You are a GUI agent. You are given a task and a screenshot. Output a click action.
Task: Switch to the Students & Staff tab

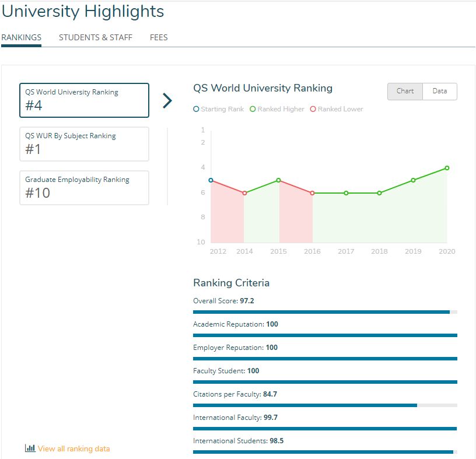pos(96,37)
